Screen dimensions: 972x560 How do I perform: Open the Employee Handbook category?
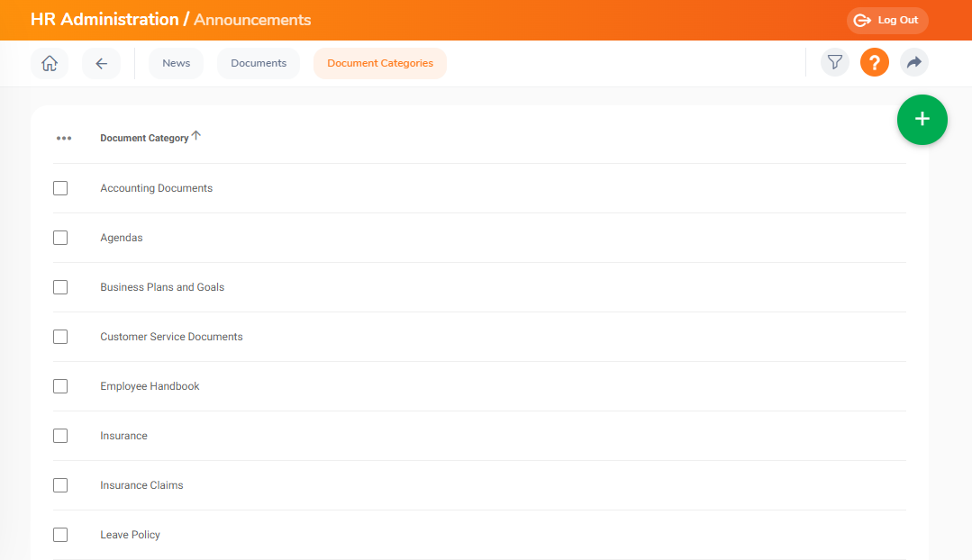(x=150, y=386)
